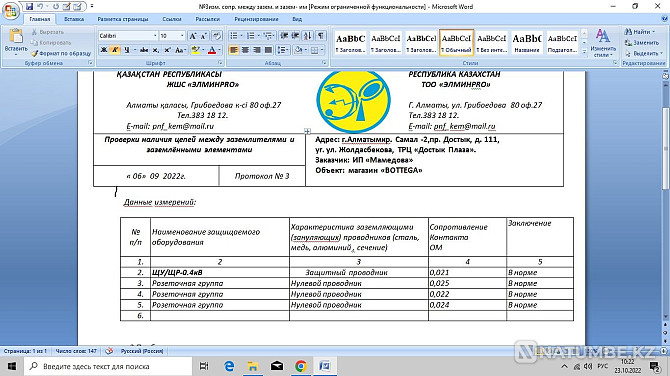The image size is (670, 376).
Task: Align paragraph text to the right
Action: tap(256, 50)
